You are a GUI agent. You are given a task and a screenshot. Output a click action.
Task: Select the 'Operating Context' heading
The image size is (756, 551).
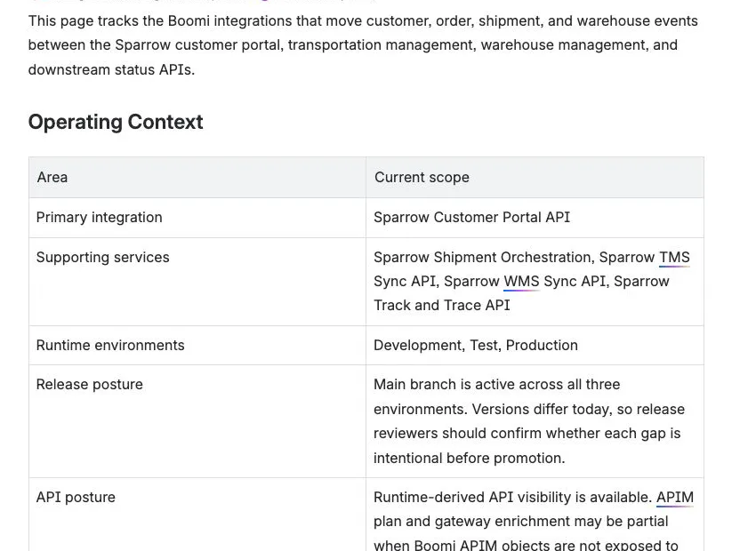(116, 122)
